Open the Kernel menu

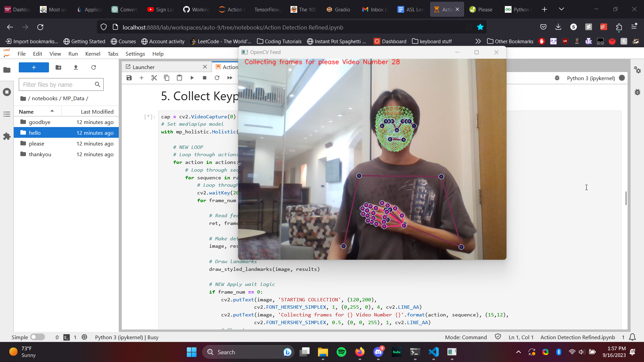(x=93, y=54)
